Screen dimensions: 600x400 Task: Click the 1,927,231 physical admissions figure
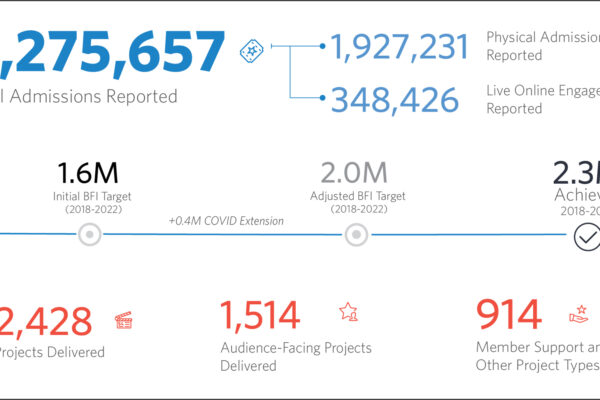click(400, 47)
